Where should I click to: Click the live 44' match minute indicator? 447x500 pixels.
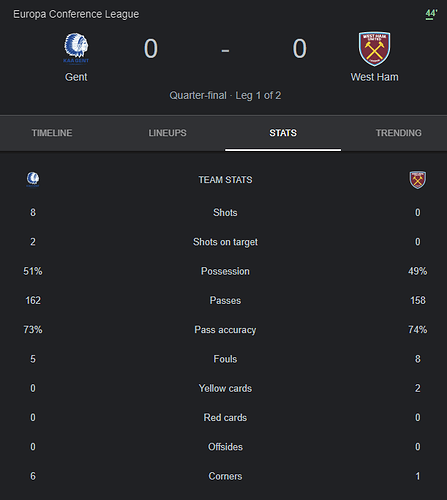tap(431, 14)
